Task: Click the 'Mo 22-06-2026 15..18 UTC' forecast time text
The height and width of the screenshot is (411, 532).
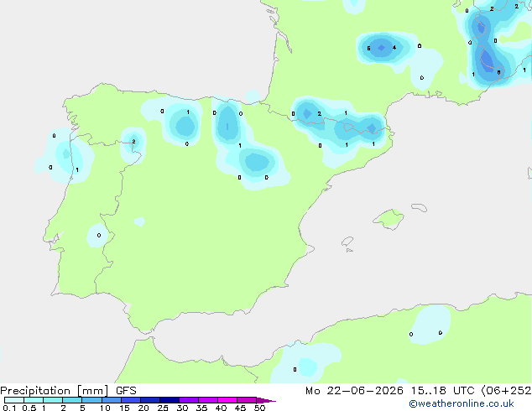Action: coord(390,391)
